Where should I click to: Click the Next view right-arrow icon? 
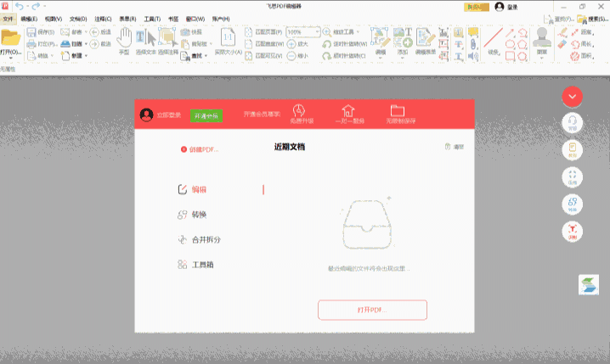[x=94, y=44]
